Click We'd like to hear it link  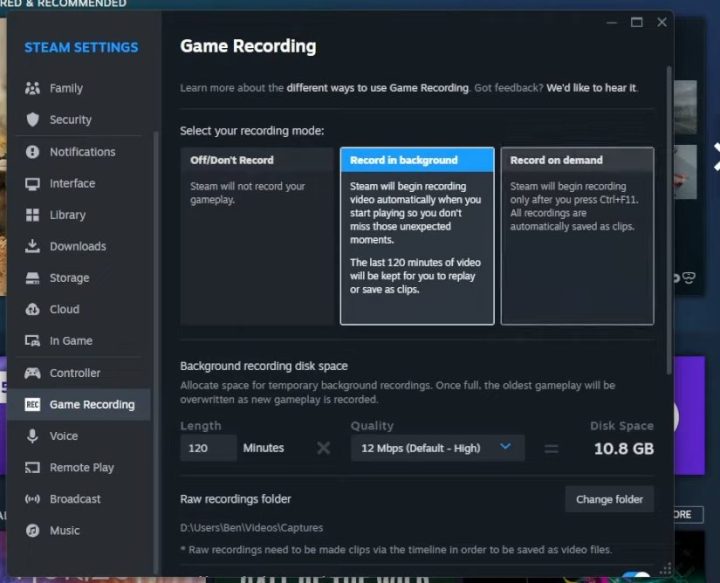click(591, 88)
